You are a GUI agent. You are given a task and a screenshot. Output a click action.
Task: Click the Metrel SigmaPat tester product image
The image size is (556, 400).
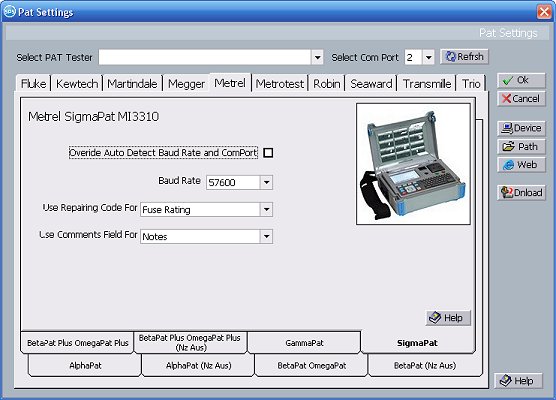(413, 164)
